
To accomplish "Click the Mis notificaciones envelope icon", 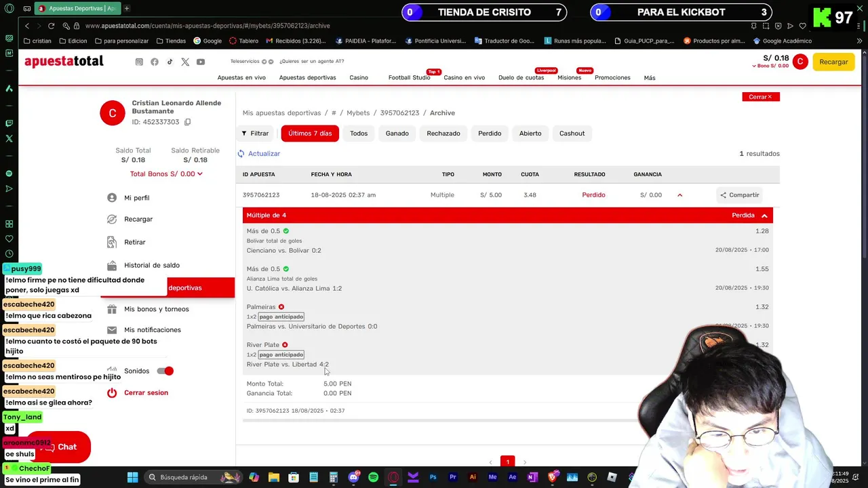I will click(x=112, y=330).
